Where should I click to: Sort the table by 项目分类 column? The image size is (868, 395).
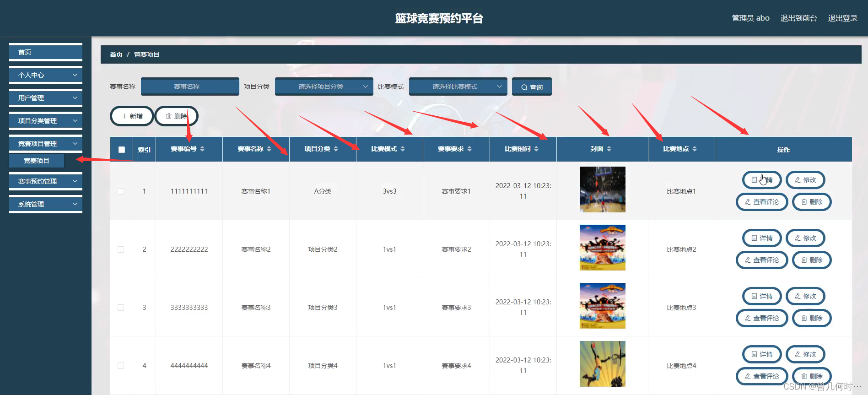point(336,149)
